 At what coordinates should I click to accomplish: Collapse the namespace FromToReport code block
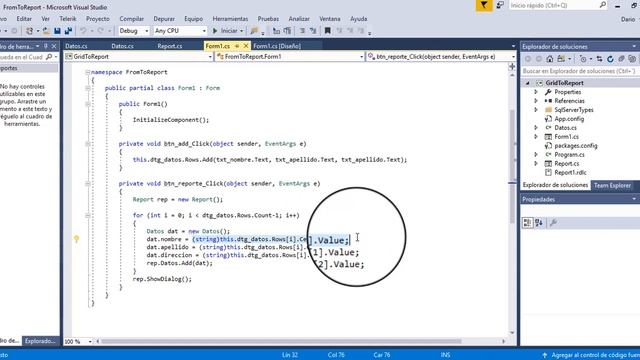point(87,72)
